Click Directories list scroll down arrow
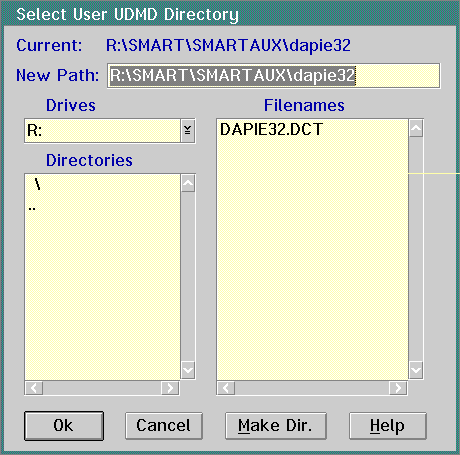The image size is (460, 455). [188, 370]
